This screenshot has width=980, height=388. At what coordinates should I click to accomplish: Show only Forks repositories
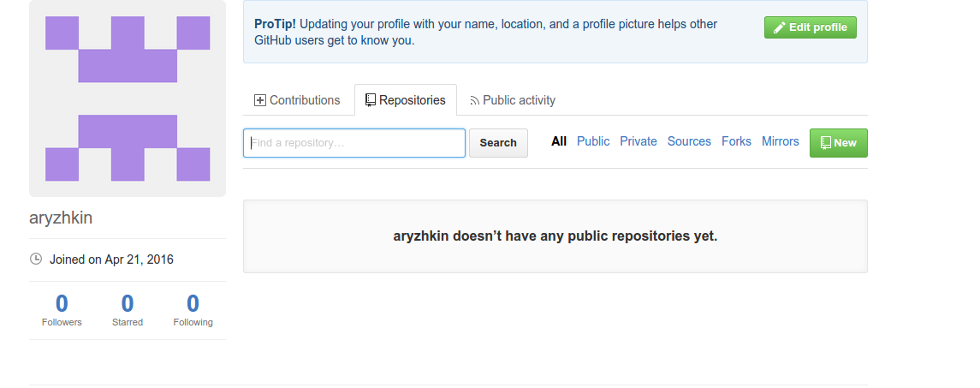(x=736, y=141)
